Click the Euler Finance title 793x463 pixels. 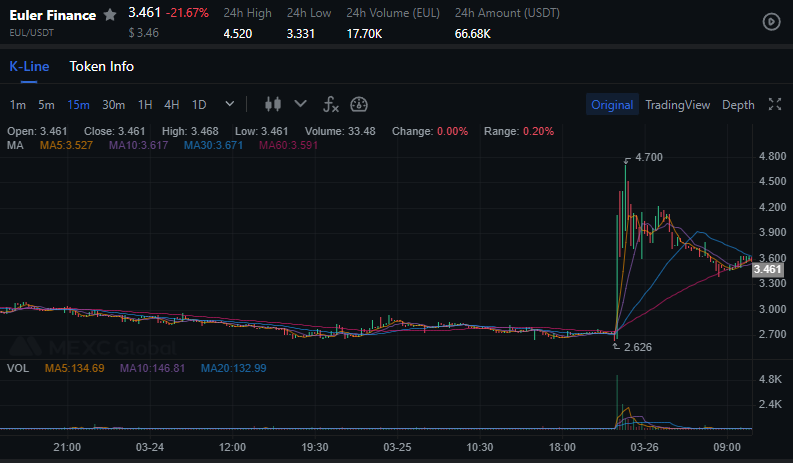coord(53,15)
